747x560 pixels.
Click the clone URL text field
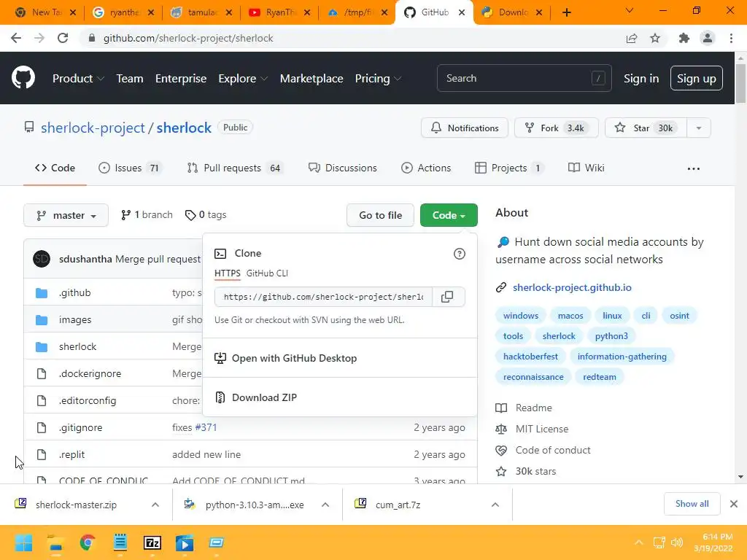323,297
